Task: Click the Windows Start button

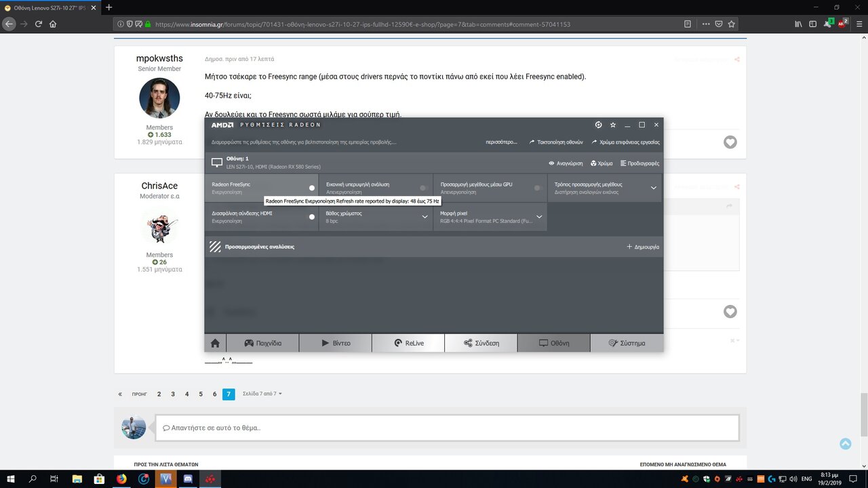Action: tap(11, 479)
